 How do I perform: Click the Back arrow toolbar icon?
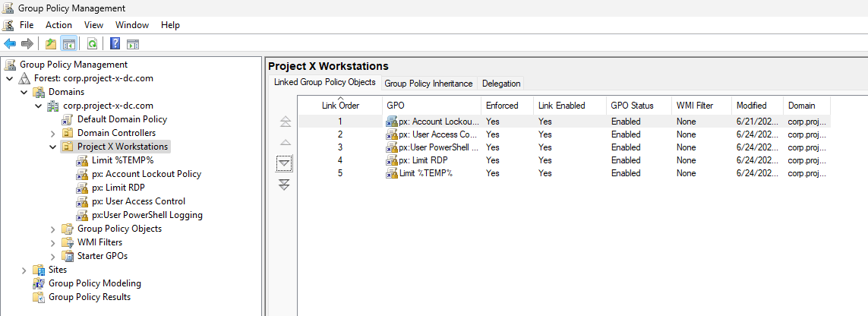pos(10,44)
